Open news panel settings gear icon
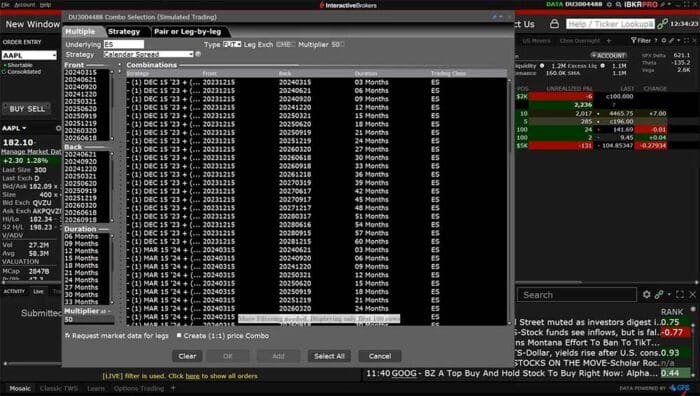 pyautogui.click(x=646, y=295)
